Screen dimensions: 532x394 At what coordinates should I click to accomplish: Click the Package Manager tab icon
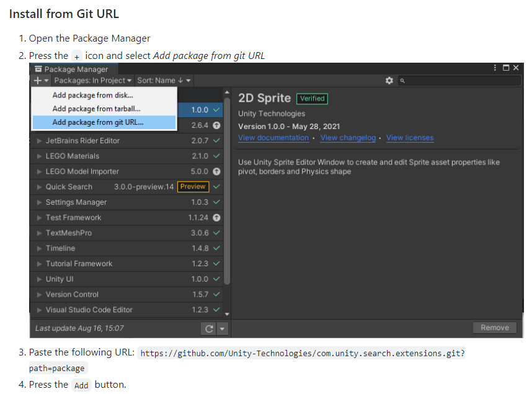tap(38, 69)
